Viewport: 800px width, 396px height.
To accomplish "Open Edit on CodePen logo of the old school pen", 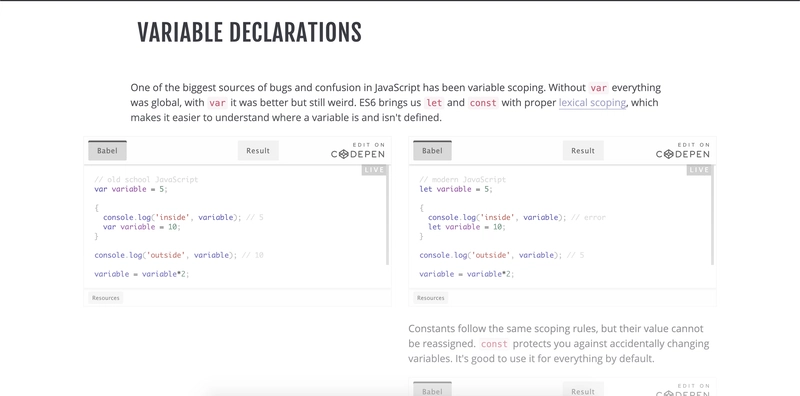I will click(358, 151).
